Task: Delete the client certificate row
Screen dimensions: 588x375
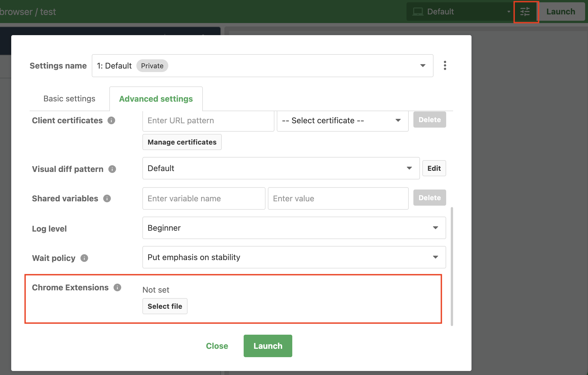Action: point(430,120)
